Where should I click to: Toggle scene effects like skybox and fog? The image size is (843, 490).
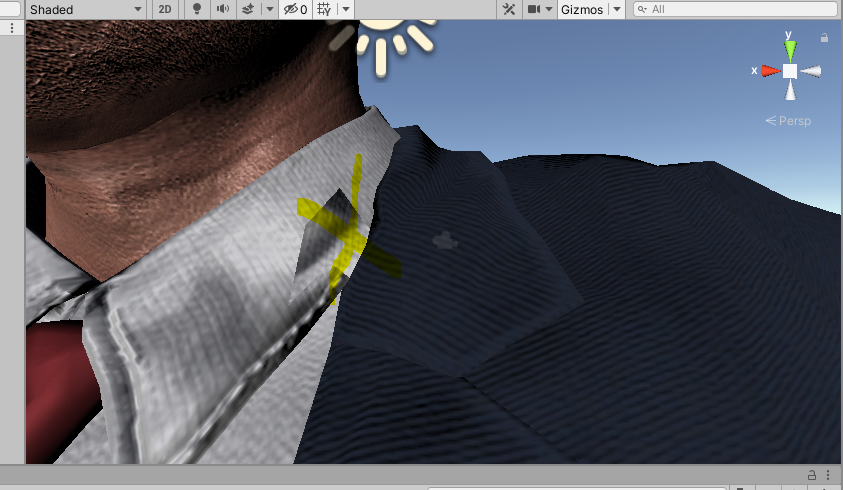247,9
